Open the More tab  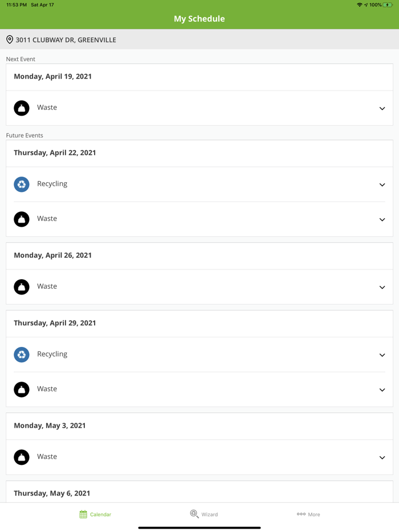point(308,514)
